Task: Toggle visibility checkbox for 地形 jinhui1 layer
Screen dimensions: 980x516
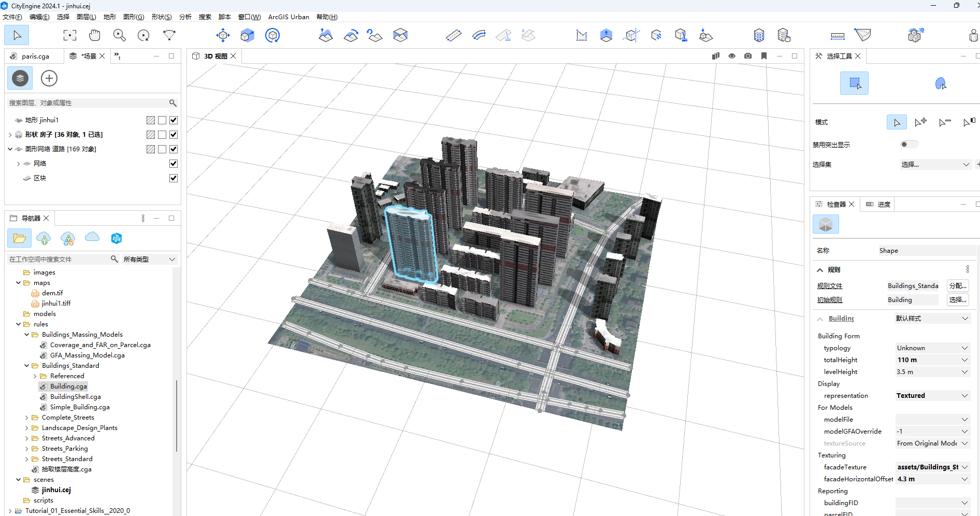Action: point(174,120)
